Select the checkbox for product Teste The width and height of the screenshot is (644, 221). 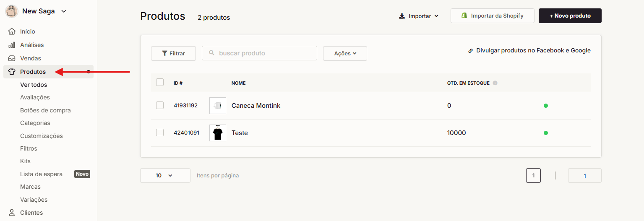coord(160,133)
